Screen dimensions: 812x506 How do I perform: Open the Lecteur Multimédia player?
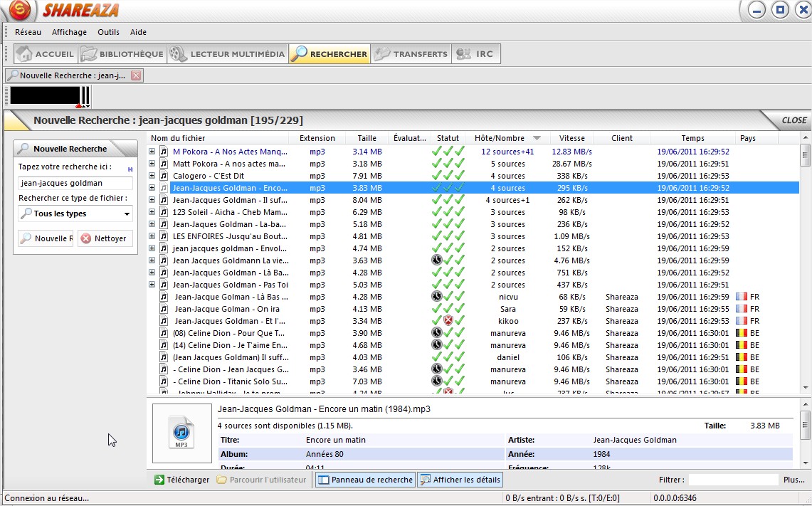pyautogui.click(x=227, y=54)
